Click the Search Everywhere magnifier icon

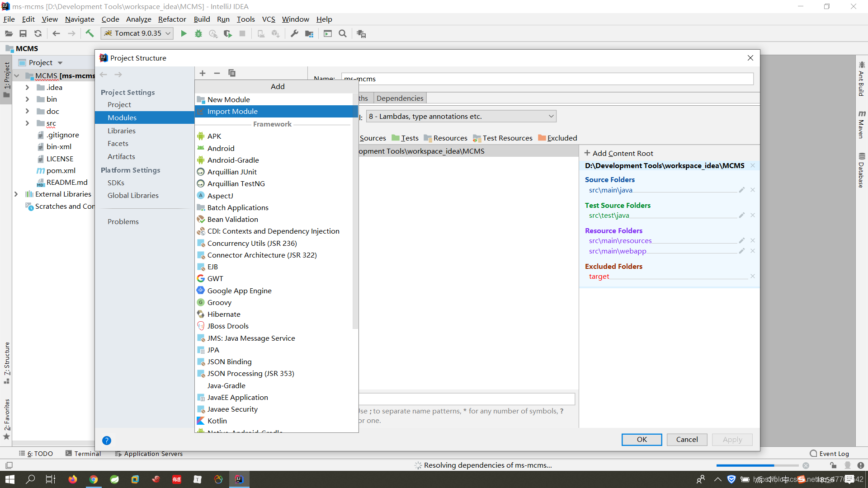(343, 33)
